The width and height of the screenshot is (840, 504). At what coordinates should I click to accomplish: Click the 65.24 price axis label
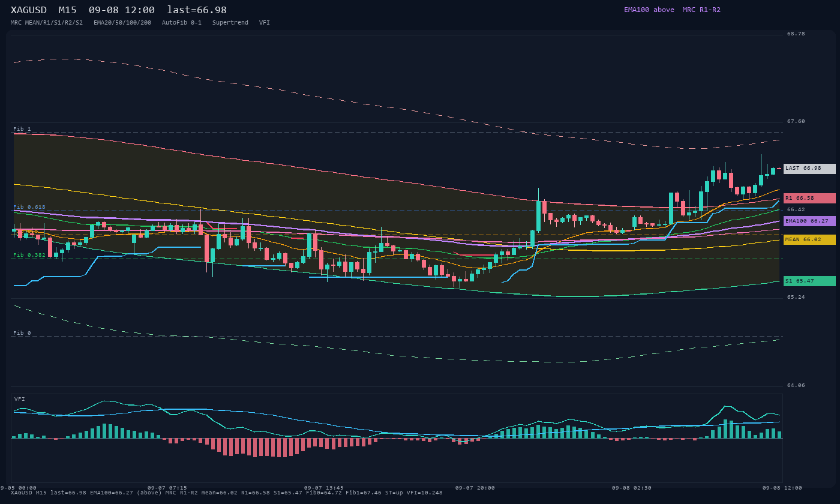click(796, 297)
